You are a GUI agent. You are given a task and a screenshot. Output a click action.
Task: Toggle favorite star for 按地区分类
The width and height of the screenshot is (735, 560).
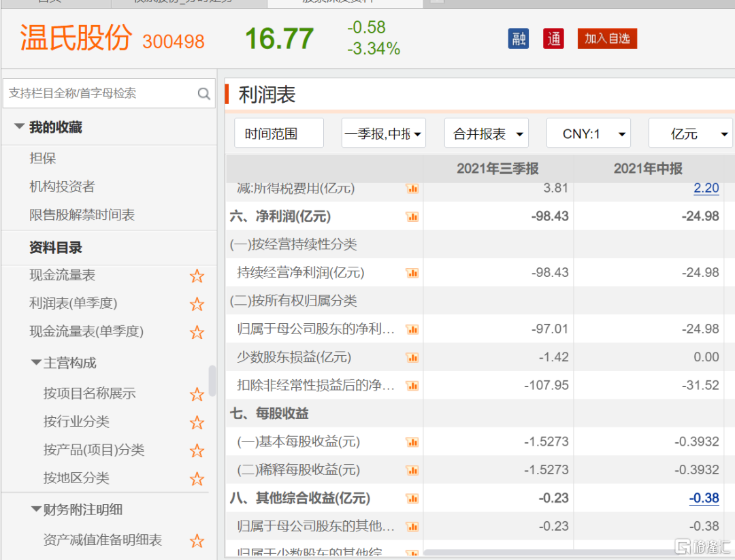pos(197,479)
